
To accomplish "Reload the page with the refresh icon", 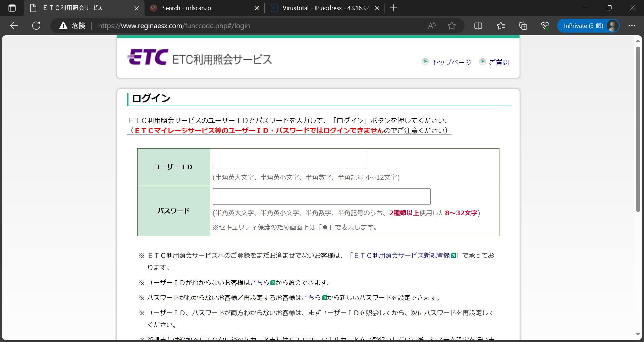I will click(36, 26).
